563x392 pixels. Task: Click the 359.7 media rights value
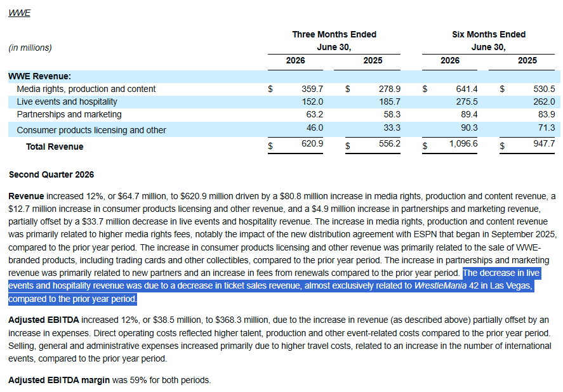click(312, 89)
